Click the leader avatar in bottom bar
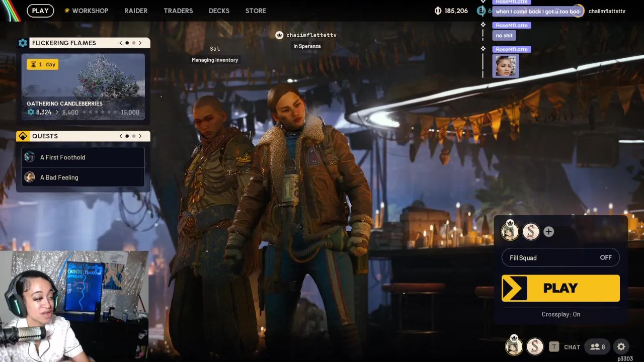The image size is (644, 362). pyautogui.click(x=514, y=346)
